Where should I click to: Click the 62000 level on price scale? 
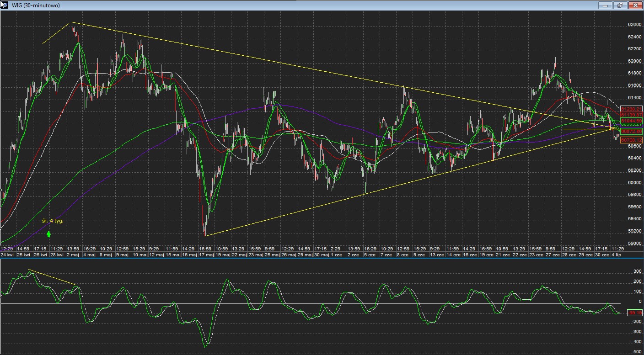pyautogui.click(x=633, y=61)
